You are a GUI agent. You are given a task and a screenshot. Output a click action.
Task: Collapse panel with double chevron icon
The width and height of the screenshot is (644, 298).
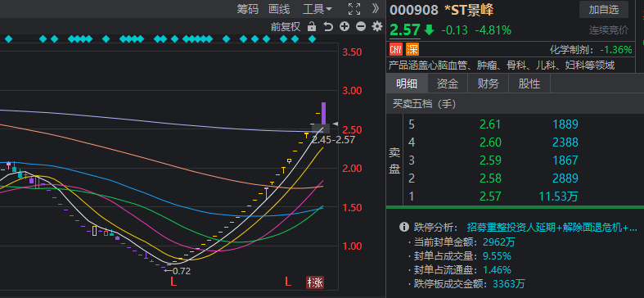376,9
